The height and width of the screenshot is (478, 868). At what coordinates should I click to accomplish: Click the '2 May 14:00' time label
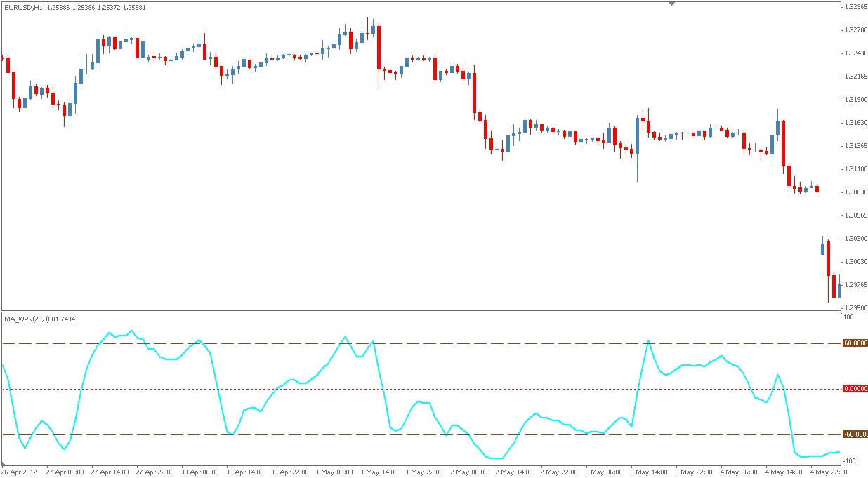coord(515,472)
